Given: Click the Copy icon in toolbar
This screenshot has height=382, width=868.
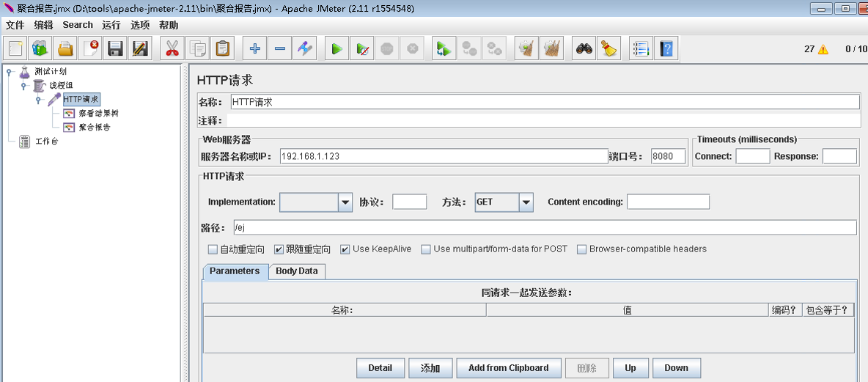Looking at the screenshot, I should 197,48.
